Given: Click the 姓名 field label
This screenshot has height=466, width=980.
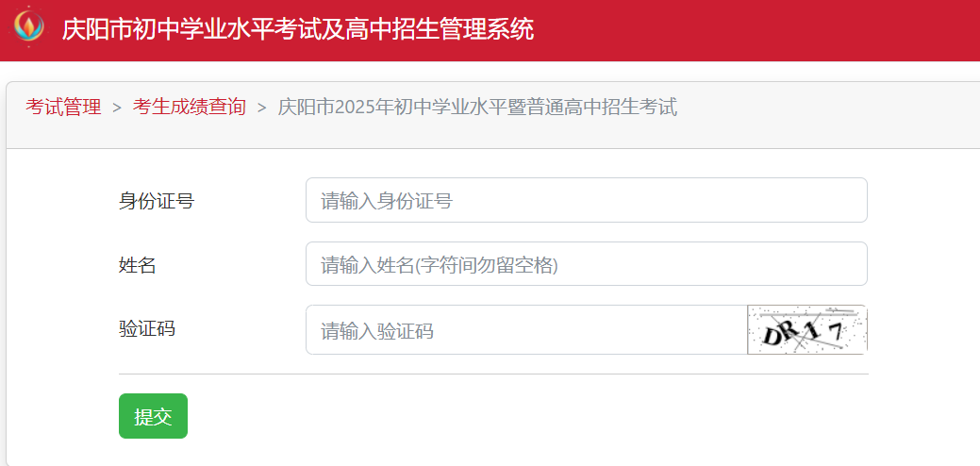Looking at the screenshot, I should pos(138,265).
